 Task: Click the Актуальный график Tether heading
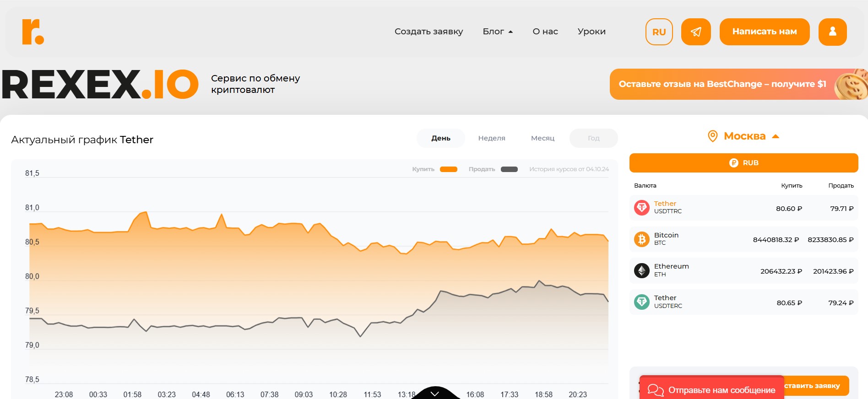pyautogui.click(x=82, y=140)
